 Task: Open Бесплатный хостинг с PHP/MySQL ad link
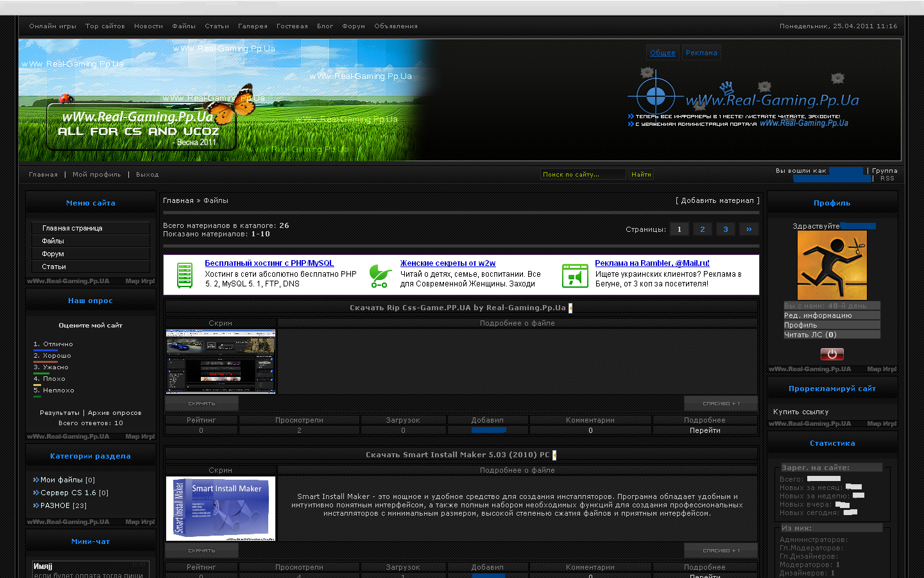(269, 263)
